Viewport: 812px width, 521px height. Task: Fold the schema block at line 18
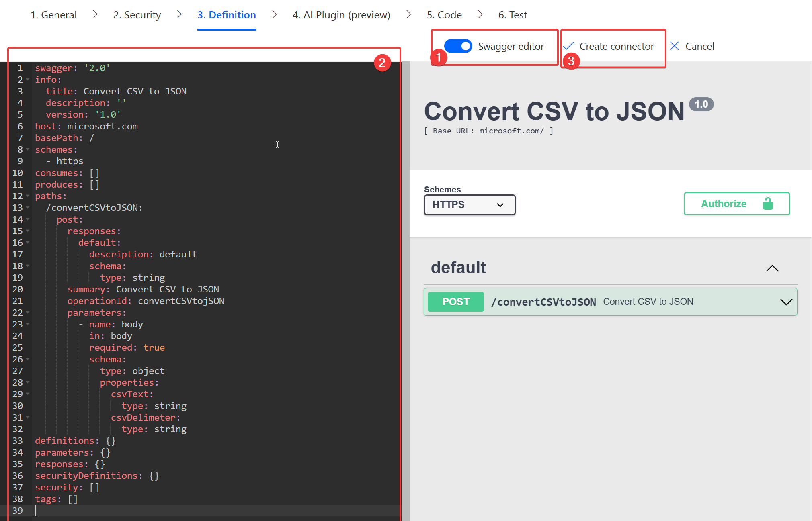click(28, 266)
